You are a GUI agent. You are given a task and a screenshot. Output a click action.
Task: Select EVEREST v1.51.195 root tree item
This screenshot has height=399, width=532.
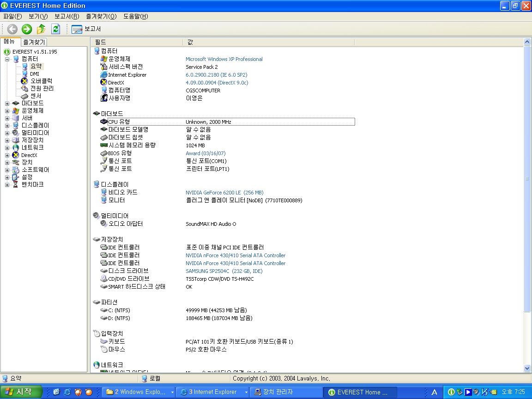tap(35, 52)
